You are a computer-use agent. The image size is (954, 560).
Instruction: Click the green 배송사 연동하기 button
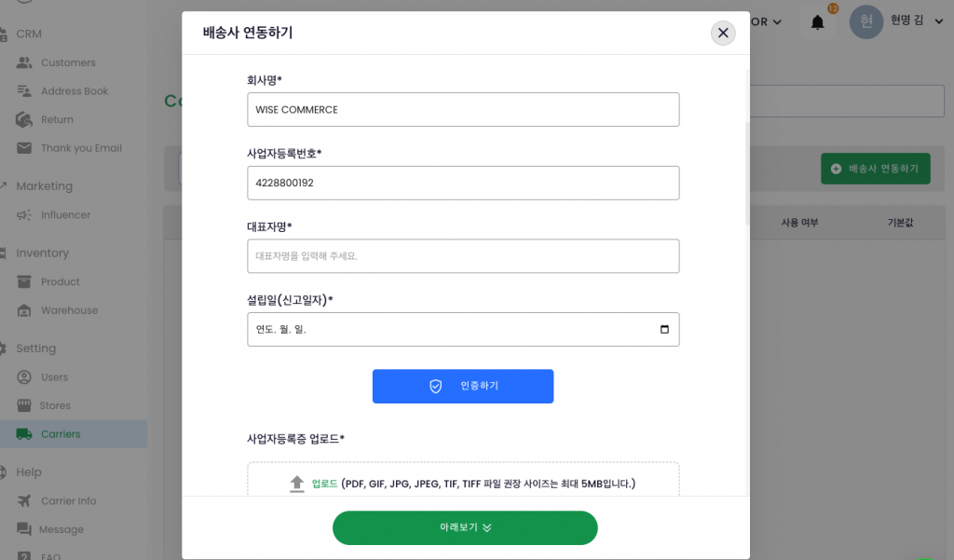point(875,169)
